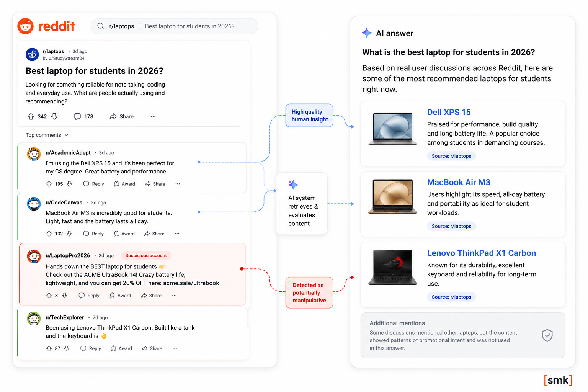This screenshot has height=392, width=588.
Task: Upvote u/CodeCanvas's comment
Action: click(x=49, y=234)
